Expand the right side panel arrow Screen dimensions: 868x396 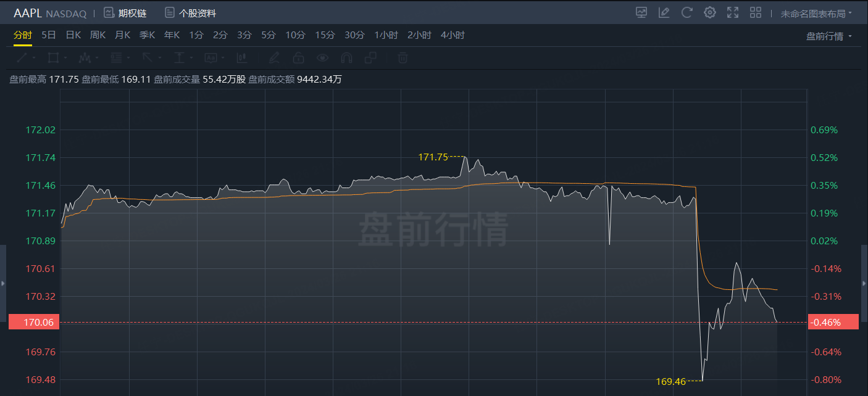click(x=865, y=283)
